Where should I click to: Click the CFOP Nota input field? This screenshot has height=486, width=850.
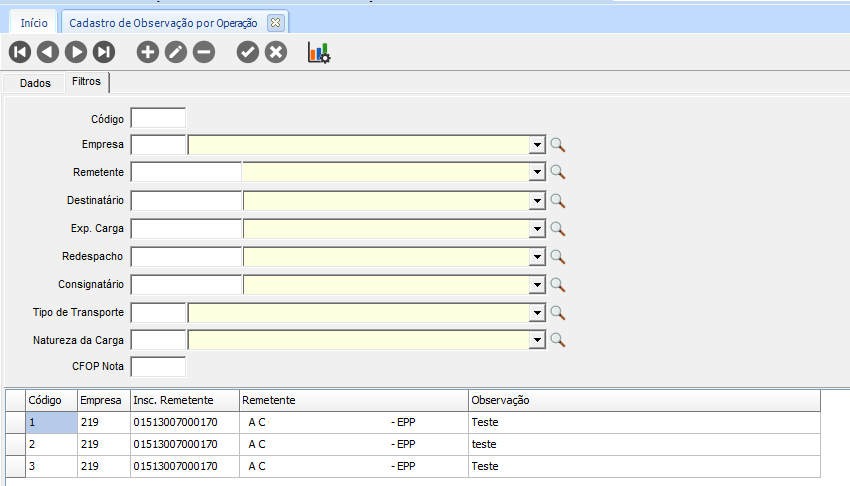(158, 367)
